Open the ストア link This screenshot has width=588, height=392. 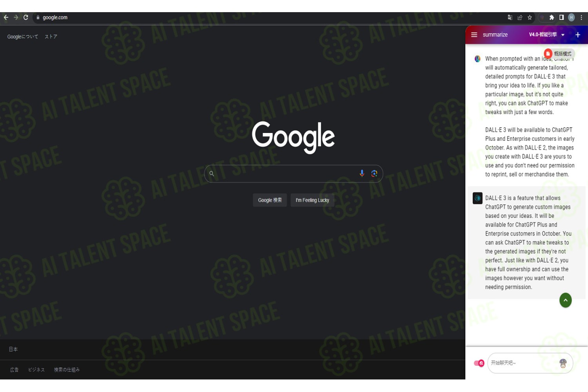click(51, 37)
